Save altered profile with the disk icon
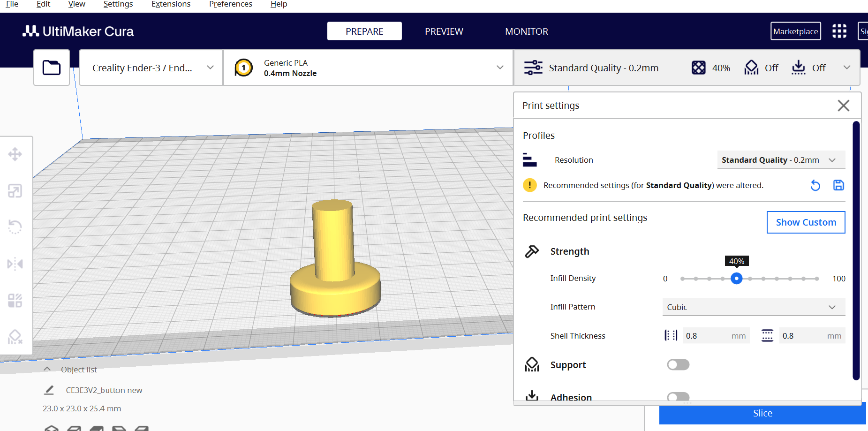Screen dimensions: 868x431 (838, 185)
